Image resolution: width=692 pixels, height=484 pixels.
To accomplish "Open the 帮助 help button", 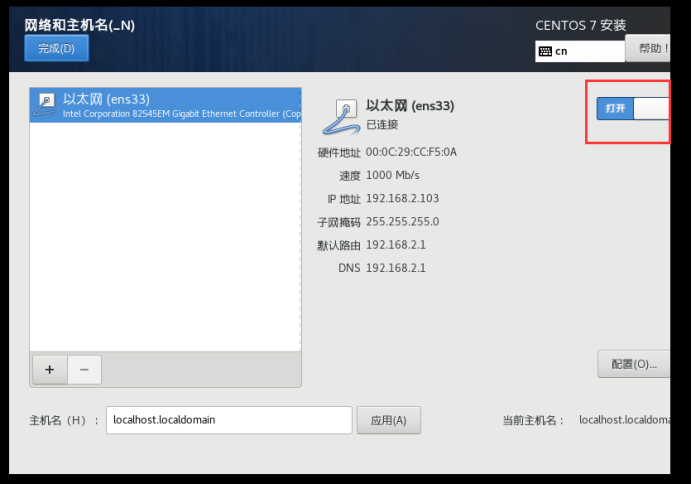I will [648, 48].
